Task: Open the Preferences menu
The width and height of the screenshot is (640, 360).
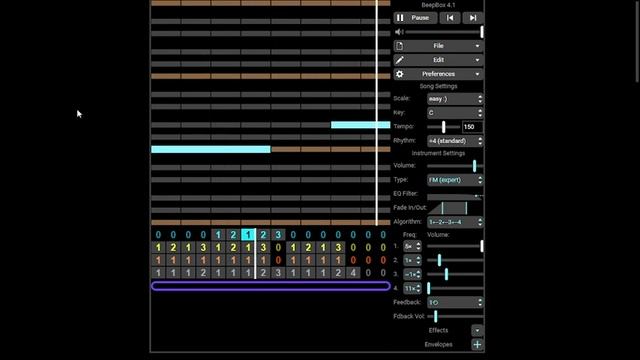Action: [x=438, y=74]
